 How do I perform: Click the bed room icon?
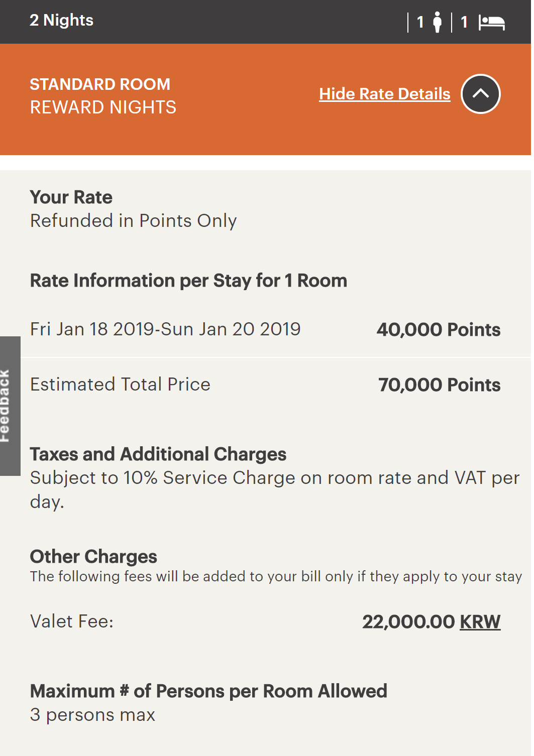491,23
